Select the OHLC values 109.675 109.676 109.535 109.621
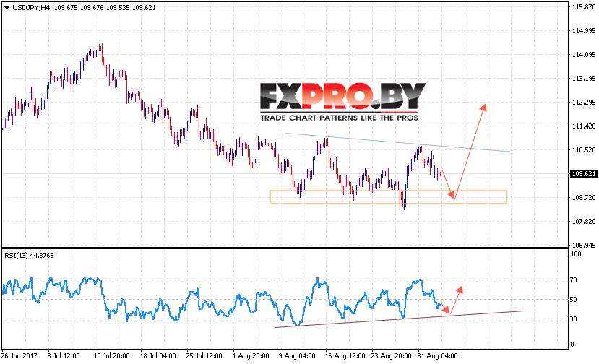The width and height of the screenshot is (599, 364). (x=105, y=8)
